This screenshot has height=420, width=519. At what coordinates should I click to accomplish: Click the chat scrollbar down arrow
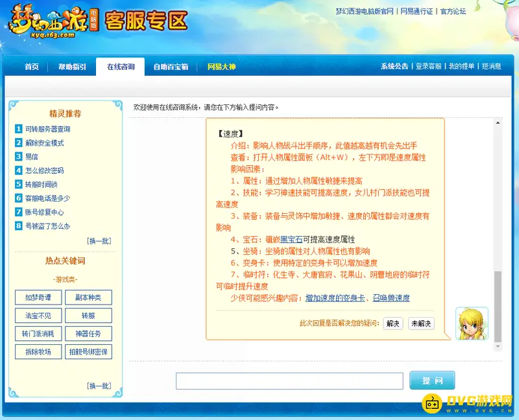click(x=498, y=347)
